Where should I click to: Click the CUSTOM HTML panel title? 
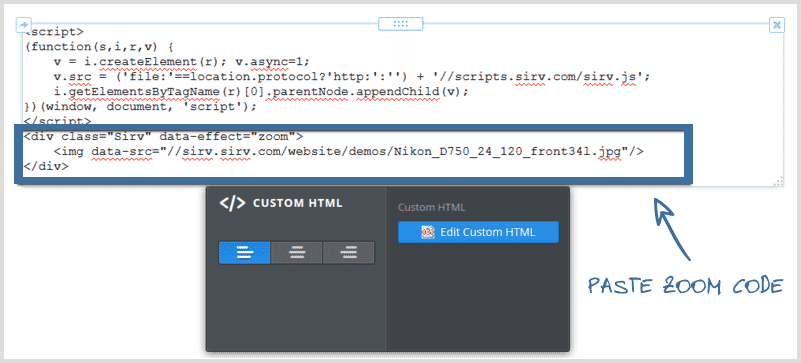tap(298, 203)
